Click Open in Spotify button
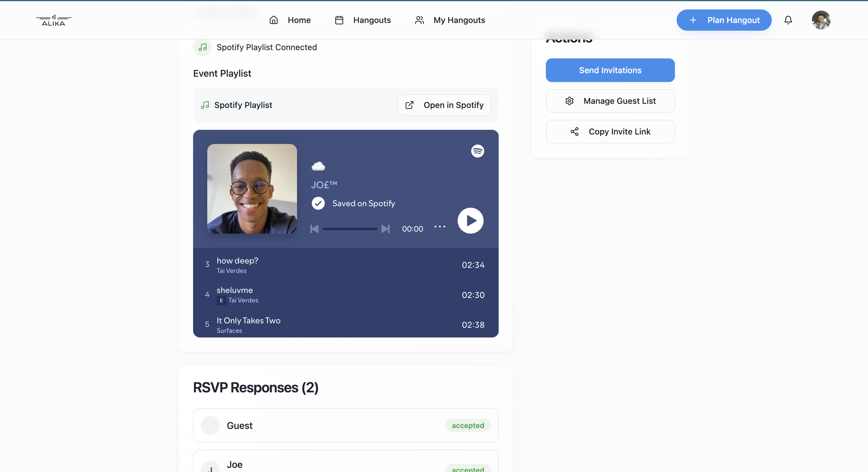 click(444, 105)
